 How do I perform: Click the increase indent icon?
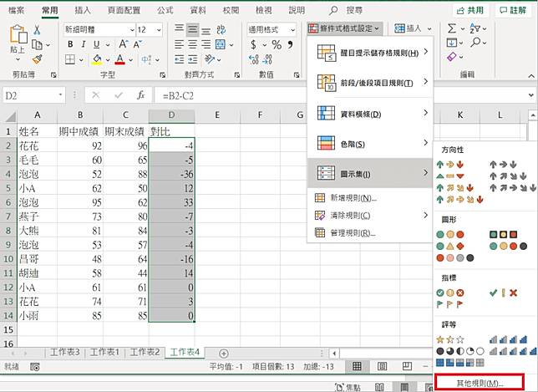click(x=192, y=59)
